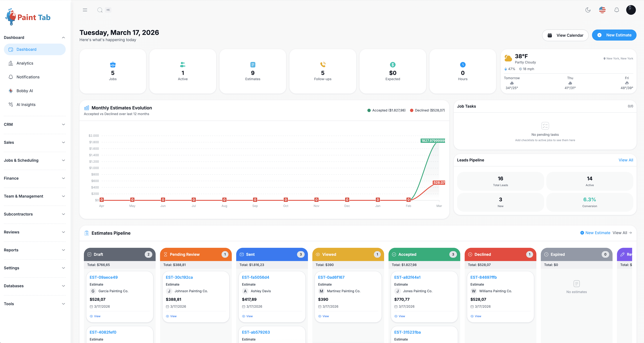This screenshot has height=343, width=644.
Task: Open the user avatar profile menu
Action: click(631, 10)
